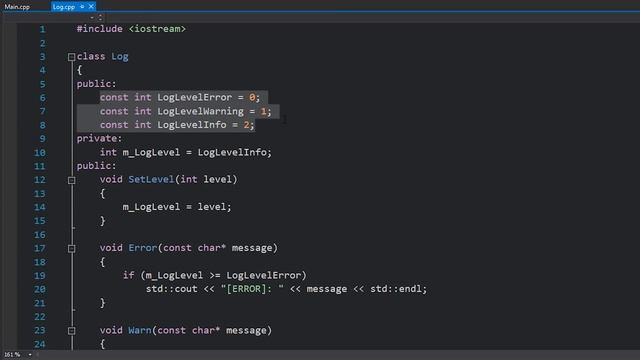
Task: Click m_LogLevel on line 10
Action: [151, 153]
